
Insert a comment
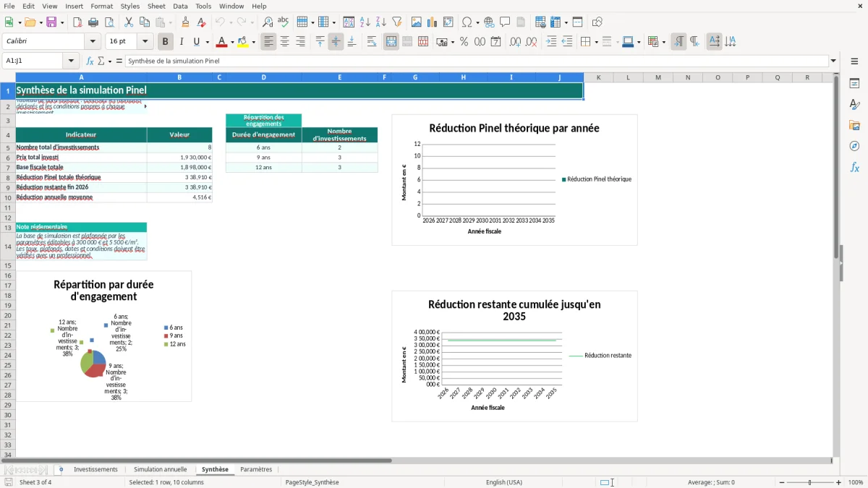[505, 22]
